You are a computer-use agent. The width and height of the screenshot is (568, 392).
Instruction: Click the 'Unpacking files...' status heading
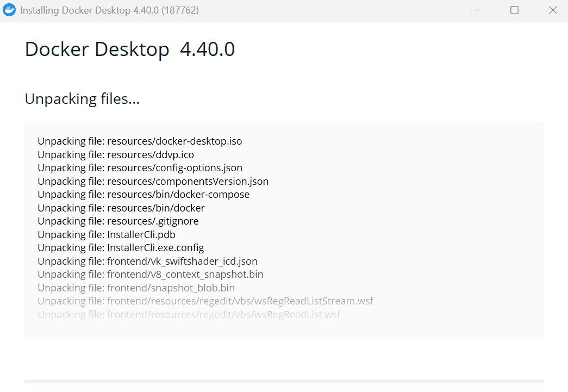[x=82, y=99]
